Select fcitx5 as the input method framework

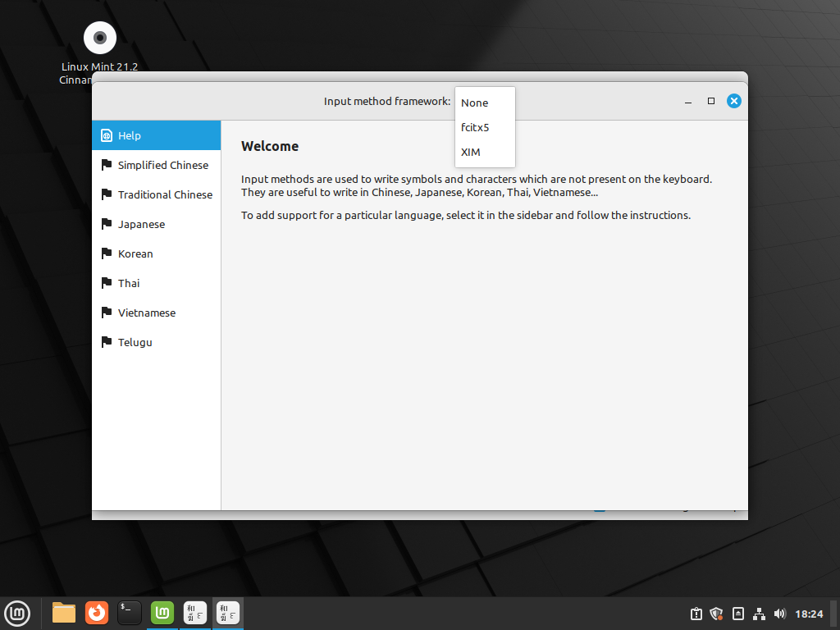[474, 127]
